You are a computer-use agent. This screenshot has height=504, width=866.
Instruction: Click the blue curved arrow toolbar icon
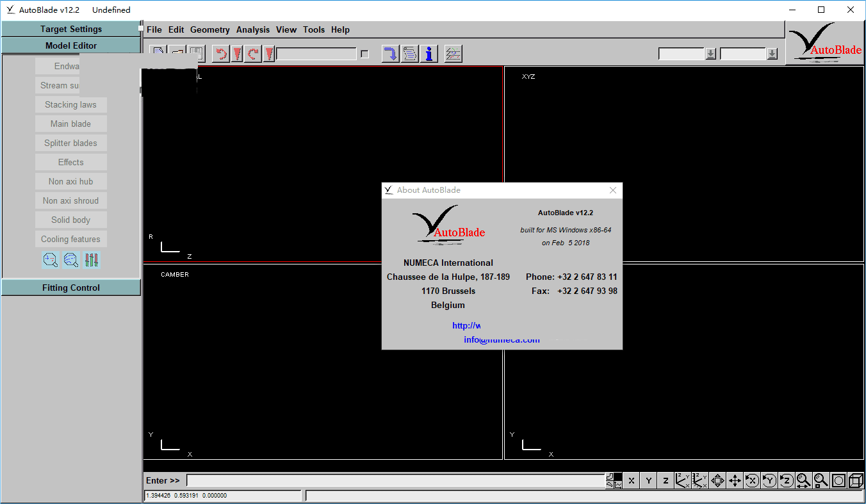click(x=390, y=54)
